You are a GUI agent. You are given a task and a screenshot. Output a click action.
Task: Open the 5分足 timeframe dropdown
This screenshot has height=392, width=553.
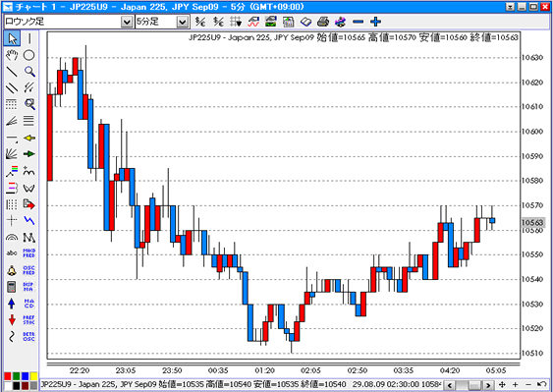click(183, 22)
